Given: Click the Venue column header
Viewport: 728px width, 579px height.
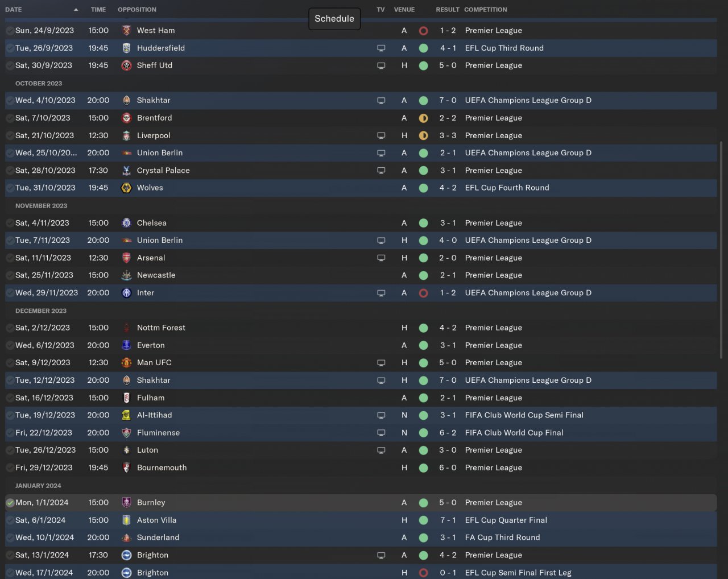Looking at the screenshot, I should coord(404,10).
